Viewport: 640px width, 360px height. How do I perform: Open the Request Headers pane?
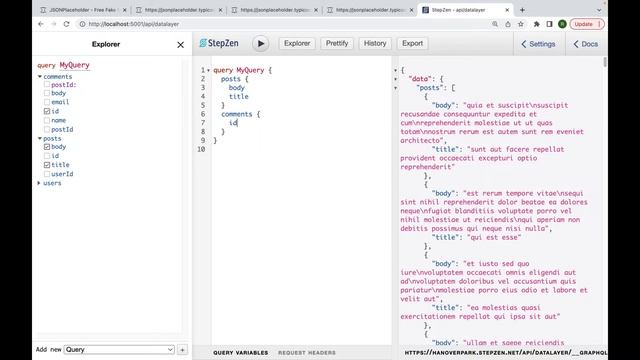[x=307, y=353]
